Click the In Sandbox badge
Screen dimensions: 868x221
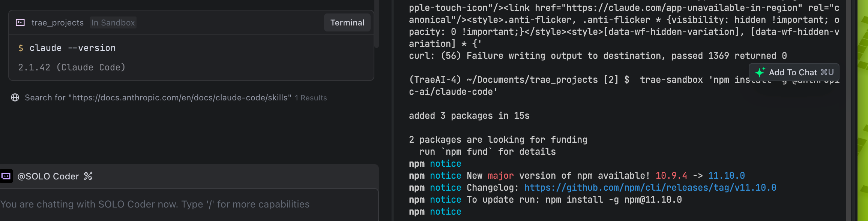113,22
